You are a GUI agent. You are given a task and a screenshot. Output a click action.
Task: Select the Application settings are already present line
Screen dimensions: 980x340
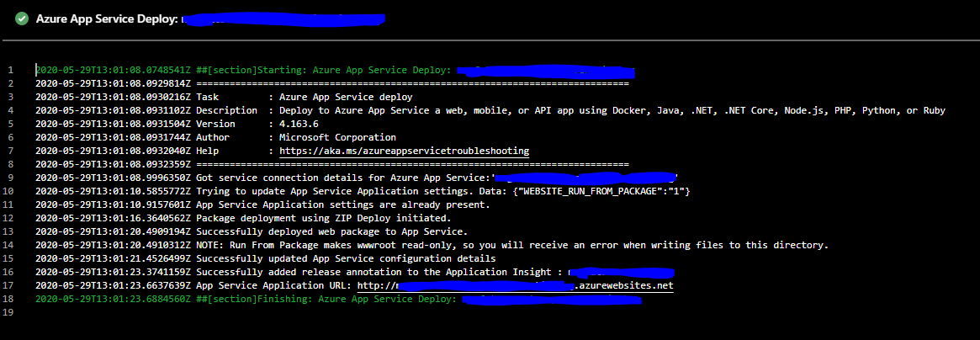pos(262,205)
